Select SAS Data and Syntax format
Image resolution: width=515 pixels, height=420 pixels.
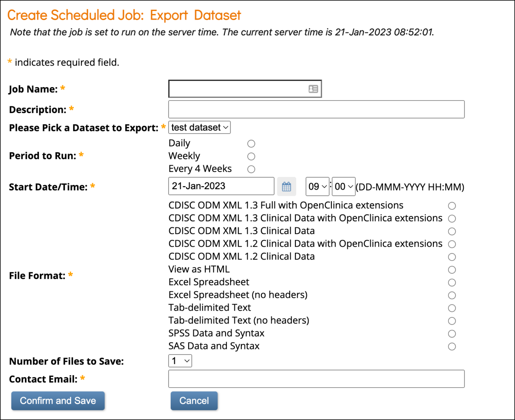pyautogui.click(x=452, y=346)
